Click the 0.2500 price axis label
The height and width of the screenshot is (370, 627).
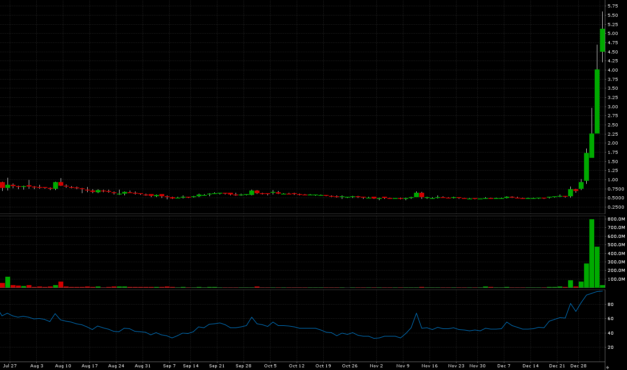pyautogui.click(x=615, y=207)
